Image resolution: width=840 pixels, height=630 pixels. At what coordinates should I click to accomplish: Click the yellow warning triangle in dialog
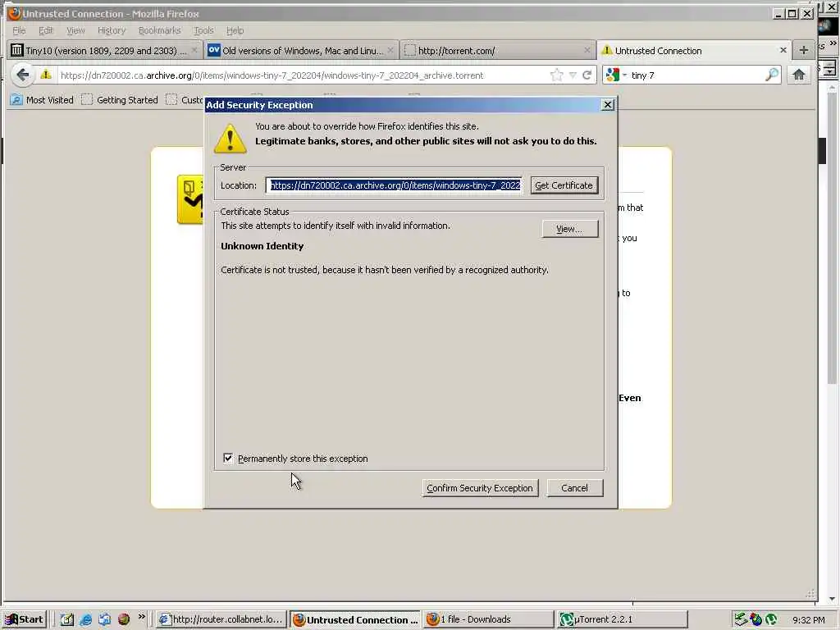(x=231, y=138)
